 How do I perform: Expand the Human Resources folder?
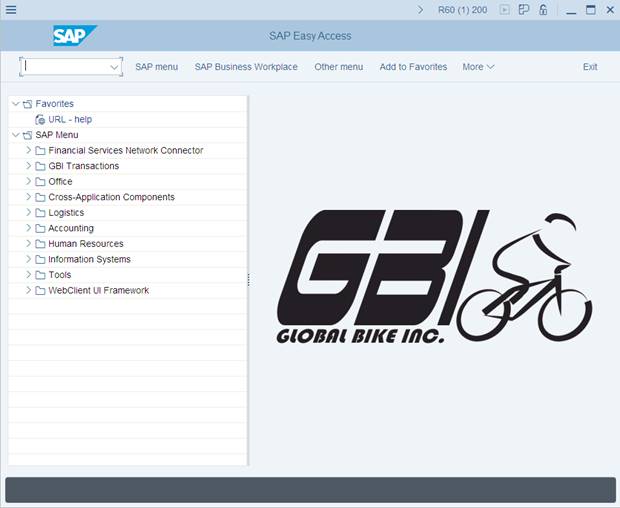pos(28,243)
